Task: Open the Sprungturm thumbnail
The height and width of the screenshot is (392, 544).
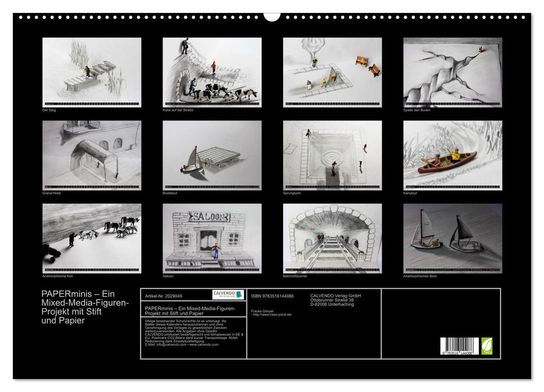Action: [x=332, y=155]
